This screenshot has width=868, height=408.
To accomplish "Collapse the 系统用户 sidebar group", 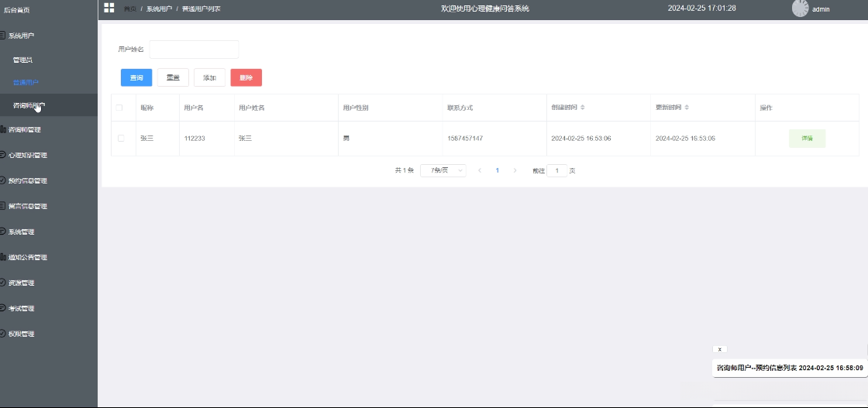I will pyautogui.click(x=49, y=36).
